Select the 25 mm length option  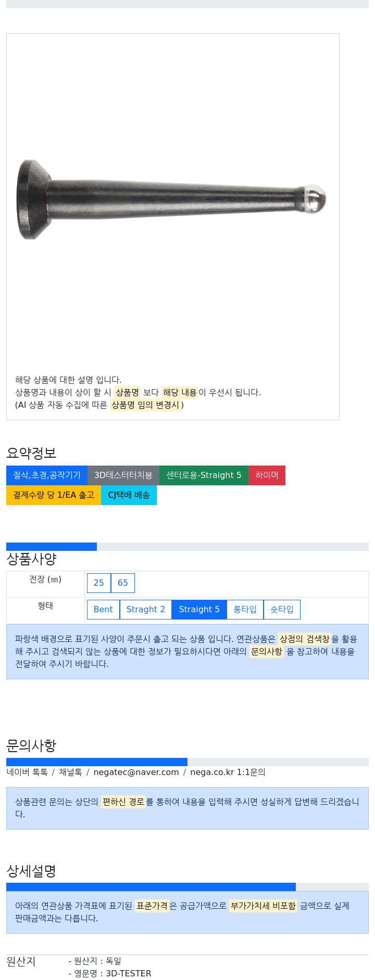99,583
